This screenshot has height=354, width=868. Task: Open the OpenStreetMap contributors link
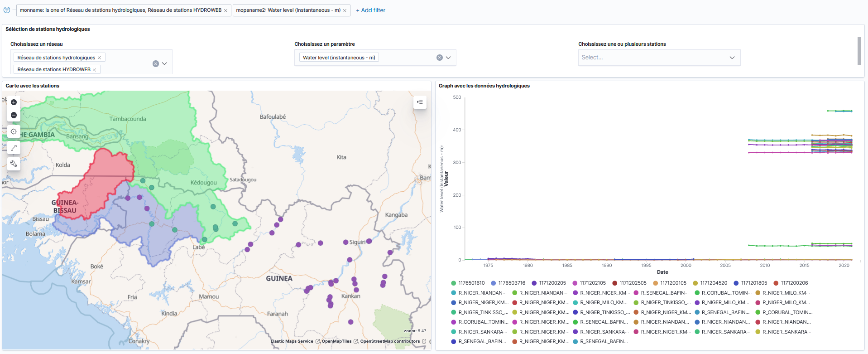pos(390,341)
